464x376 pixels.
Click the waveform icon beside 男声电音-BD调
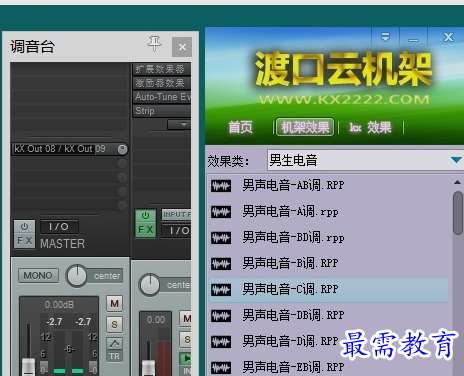coord(221,238)
